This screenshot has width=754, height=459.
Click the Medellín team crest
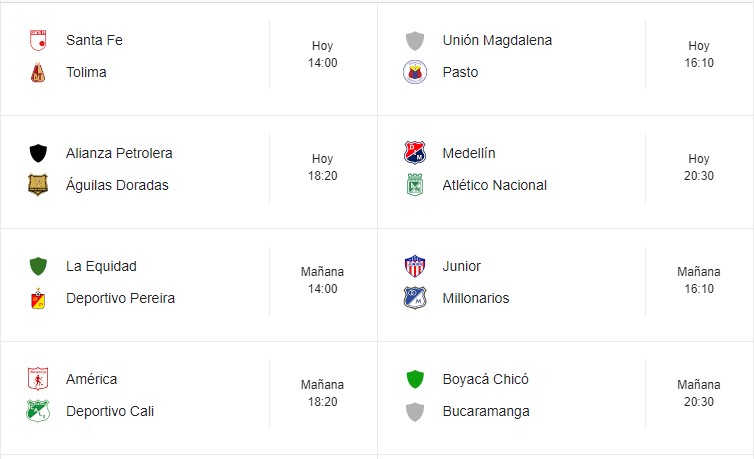[415, 153]
